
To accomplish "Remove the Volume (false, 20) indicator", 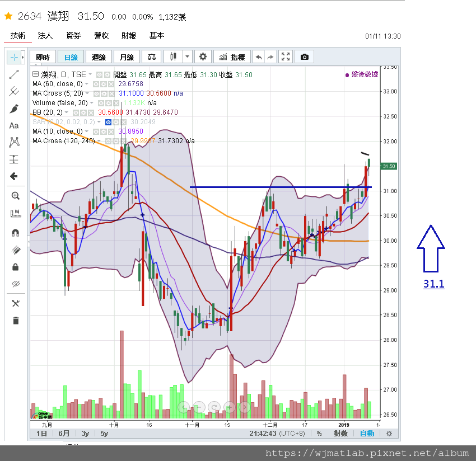I will click(x=116, y=103).
